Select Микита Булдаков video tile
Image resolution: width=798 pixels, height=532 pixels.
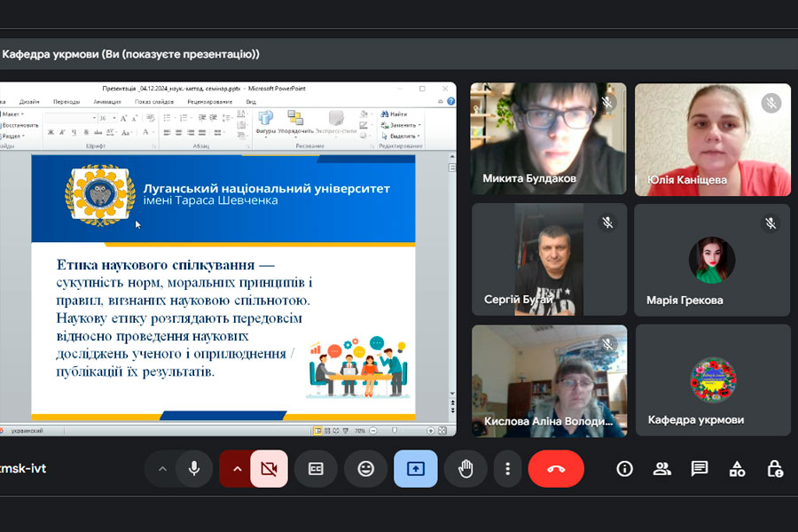549,138
